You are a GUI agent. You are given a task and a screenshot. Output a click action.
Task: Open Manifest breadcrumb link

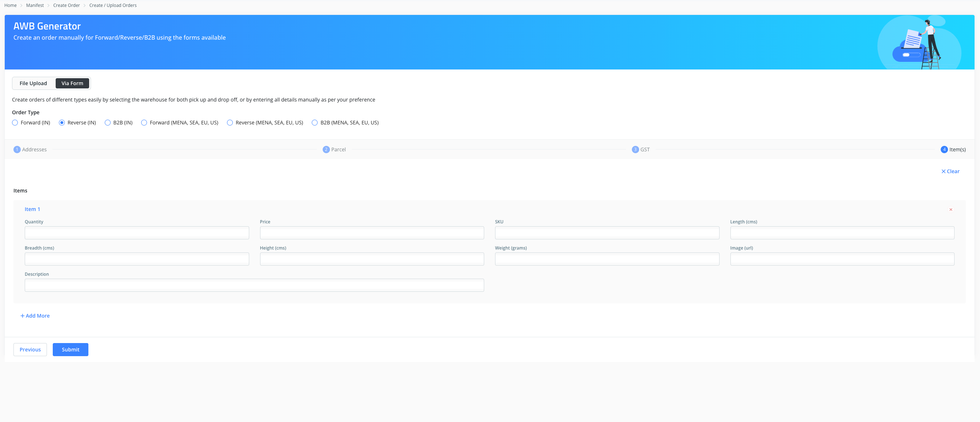click(35, 5)
